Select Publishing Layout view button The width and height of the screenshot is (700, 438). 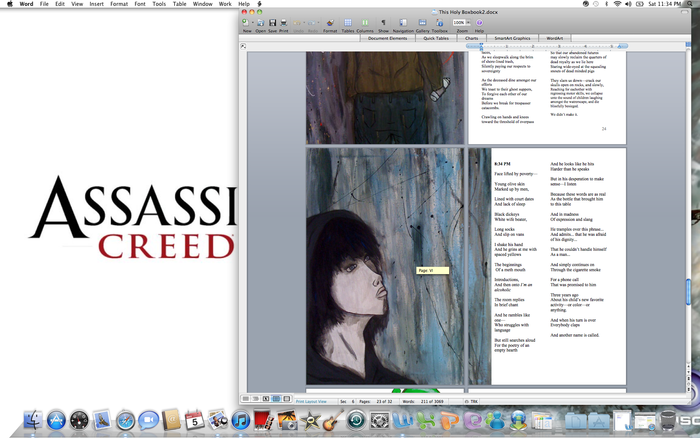tap(266, 398)
